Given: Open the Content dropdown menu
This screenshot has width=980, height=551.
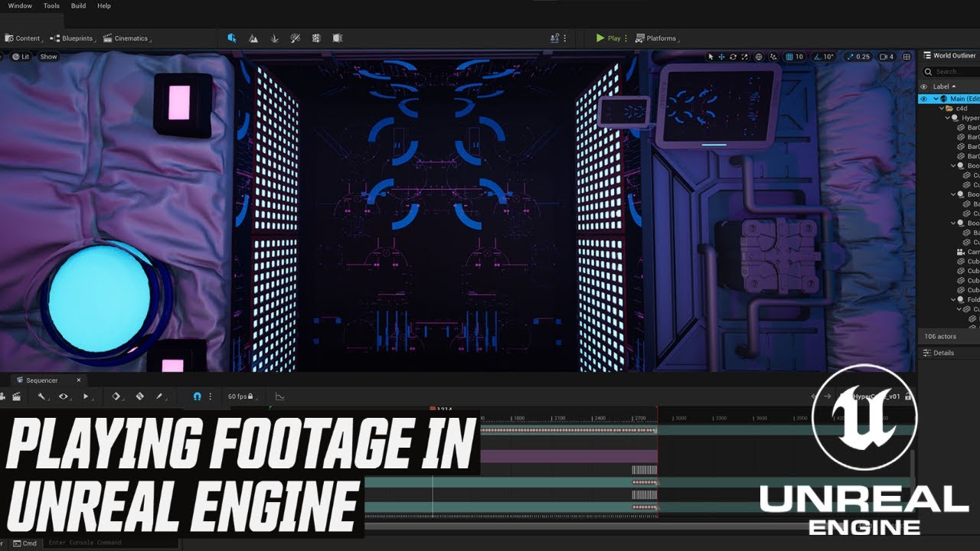Looking at the screenshot, I should pos(23,38).
